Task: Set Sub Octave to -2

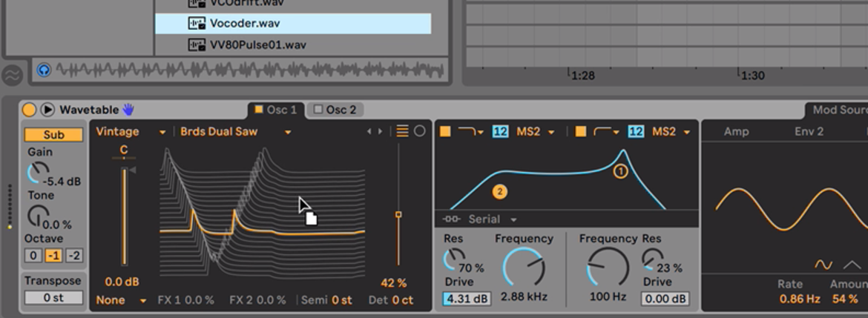Action: point(74,256)
